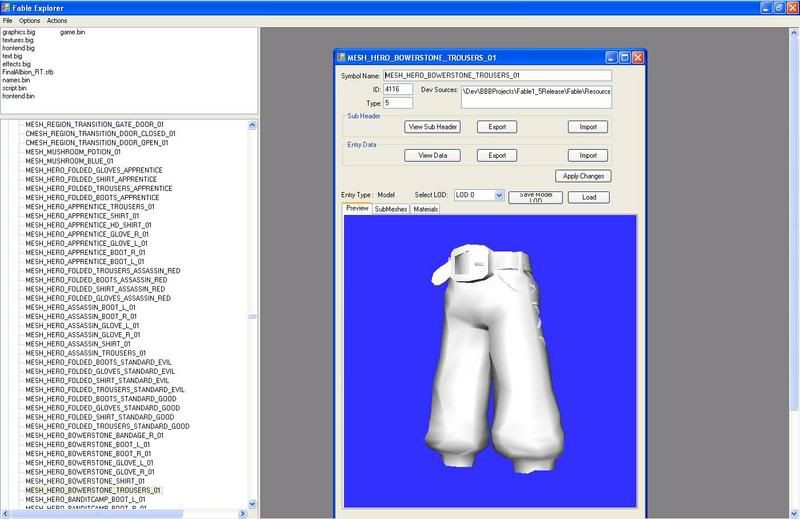The image size is (800, 519).
Task: Select MESH_HERO_BANDITCAMP_BOOT_L_01 tree entry
Action: point(85,500)
